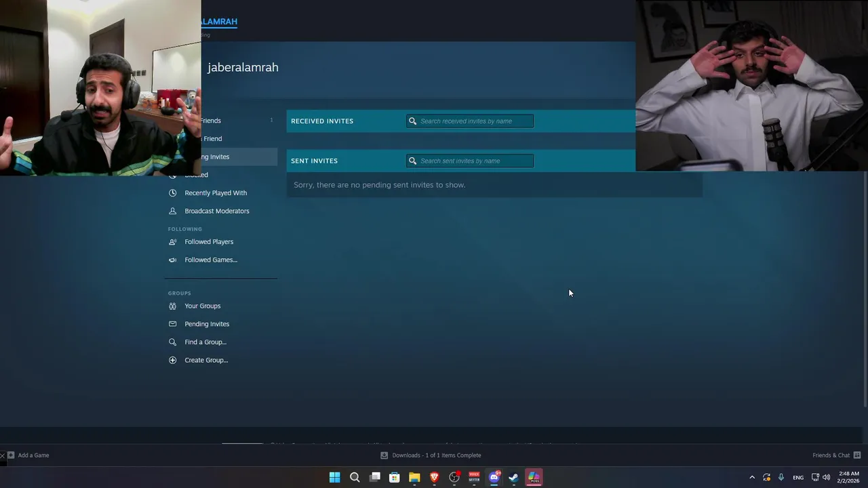Click Create Group plus icon

[x=172, y=360]
